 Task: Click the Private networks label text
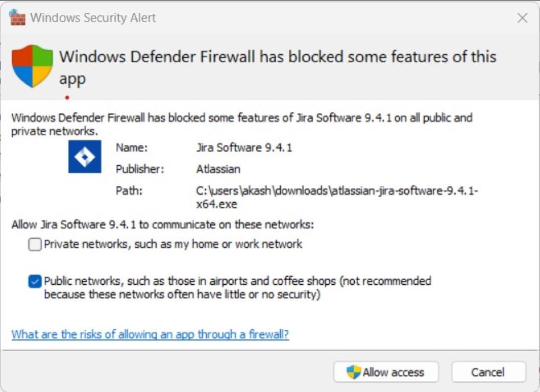(173, 244)
